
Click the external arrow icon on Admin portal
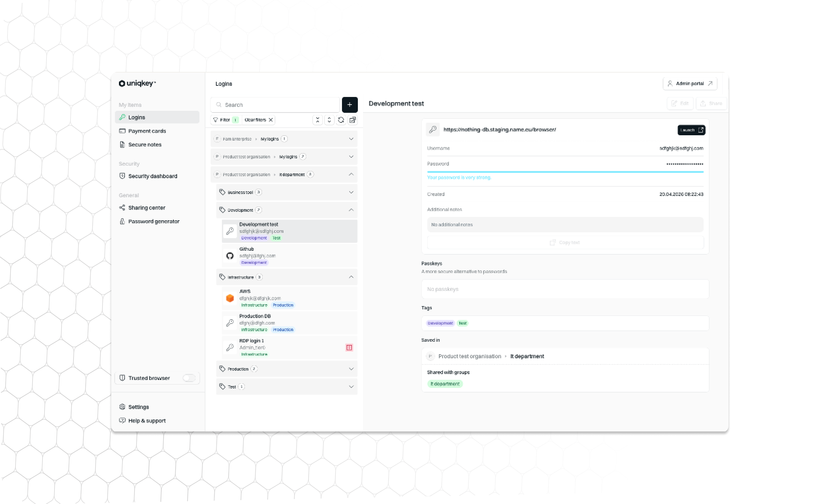[x=710, y=84]
